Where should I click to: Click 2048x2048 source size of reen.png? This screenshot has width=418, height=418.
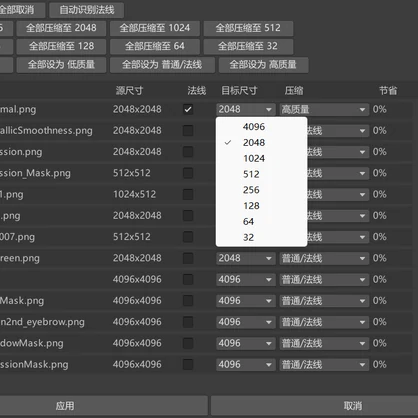pos(137,258)
